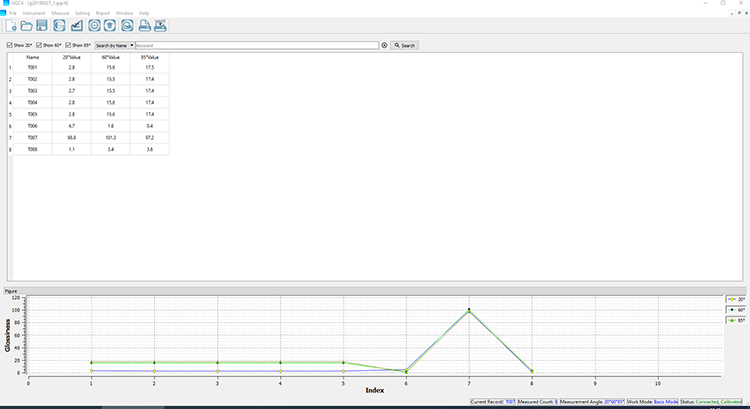Click the 20° legend entry in chart
This screenshot has height=409, width=750.
point(736,299)
